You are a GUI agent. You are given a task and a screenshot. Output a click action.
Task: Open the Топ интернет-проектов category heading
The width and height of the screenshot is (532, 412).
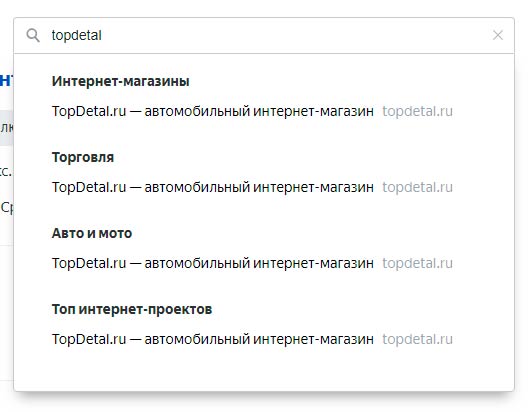click(132, 310)
